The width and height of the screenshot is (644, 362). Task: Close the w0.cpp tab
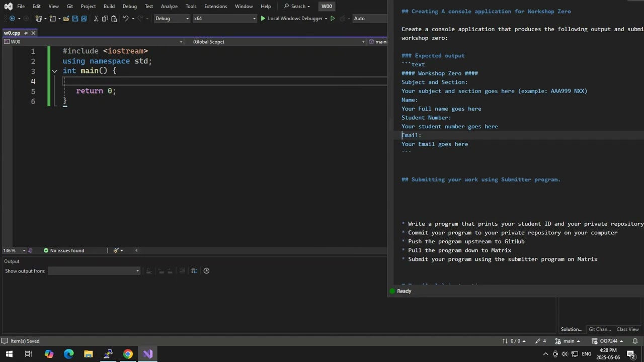click(x=33, y=33)
